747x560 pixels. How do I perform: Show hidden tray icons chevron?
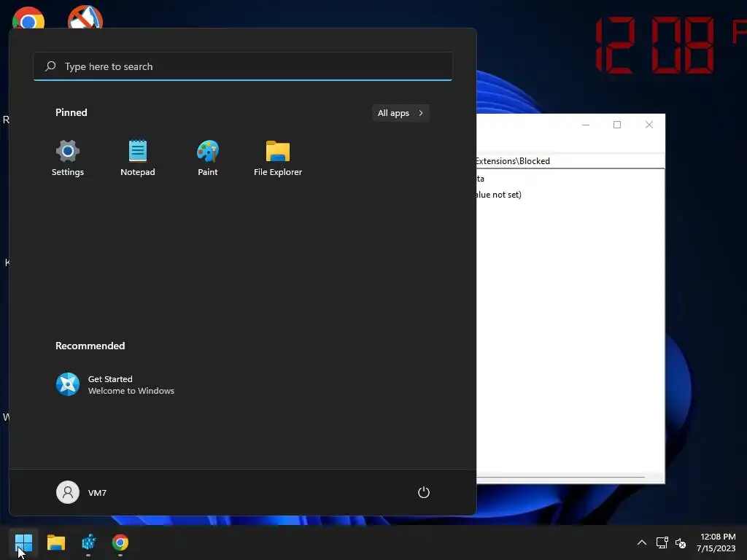click(642, 542)
